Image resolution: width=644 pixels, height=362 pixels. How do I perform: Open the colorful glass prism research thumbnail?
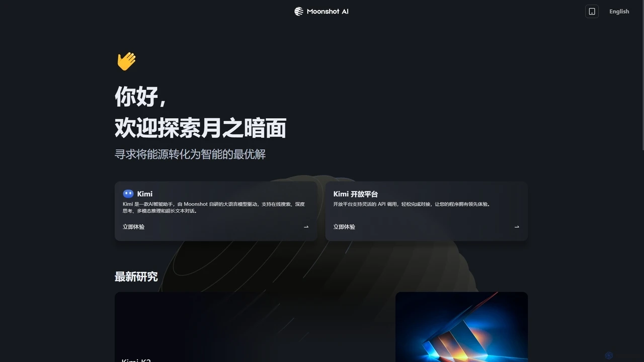(462, 327)
